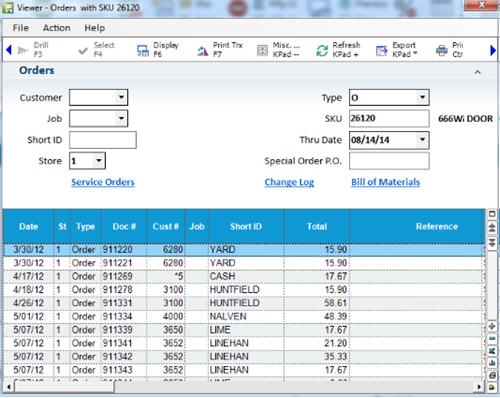Open the Service Orders link
Viewport: 500px width, 398px height.
click(x=103, y=182)
